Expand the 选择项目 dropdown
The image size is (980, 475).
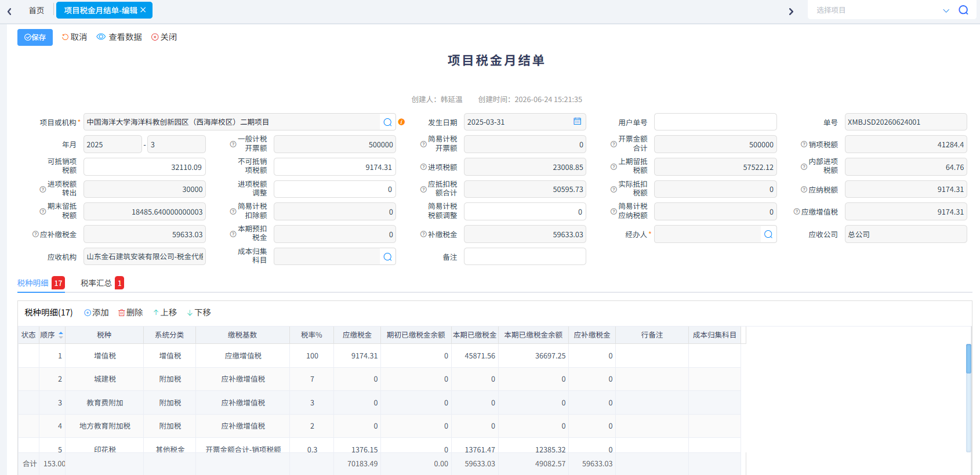(946, 10)
